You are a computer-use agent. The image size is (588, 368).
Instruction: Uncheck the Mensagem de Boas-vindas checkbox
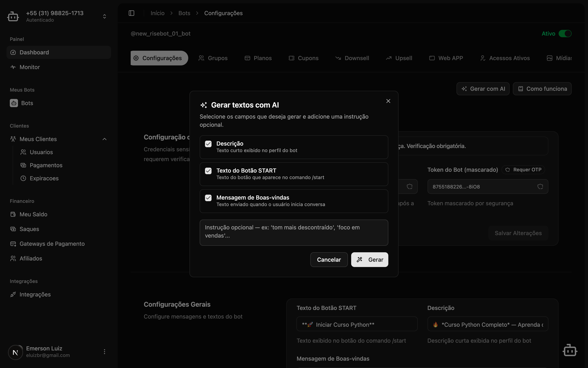tap(208, 198)
